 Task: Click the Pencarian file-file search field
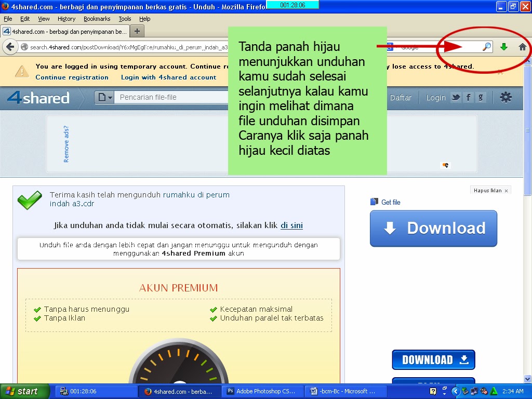click(x=171, y=97)
